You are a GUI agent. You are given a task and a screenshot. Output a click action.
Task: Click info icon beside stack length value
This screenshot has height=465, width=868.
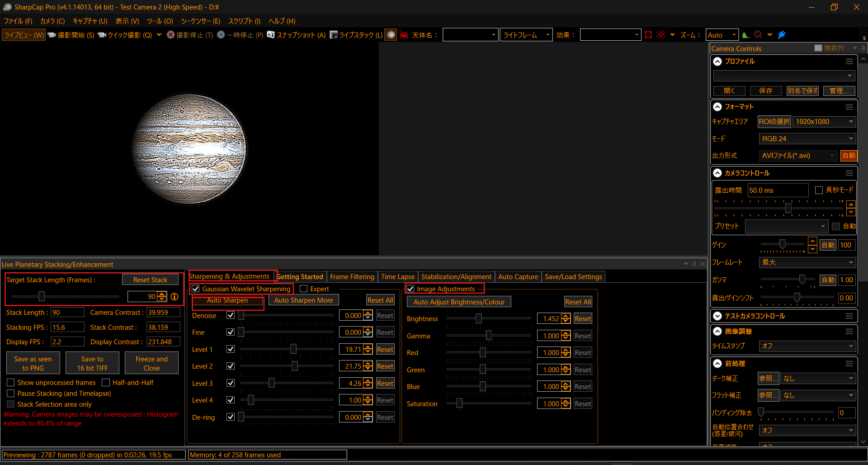click(x=175, y=297)
